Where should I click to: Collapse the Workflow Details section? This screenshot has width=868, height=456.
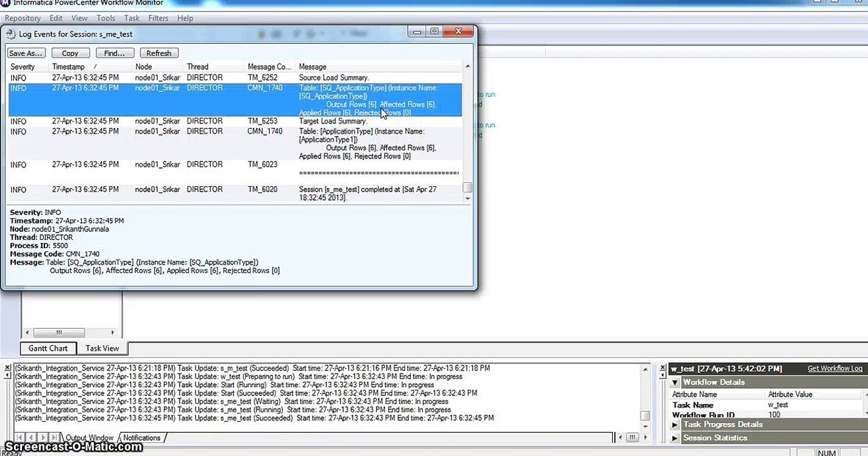coord(676,383)
